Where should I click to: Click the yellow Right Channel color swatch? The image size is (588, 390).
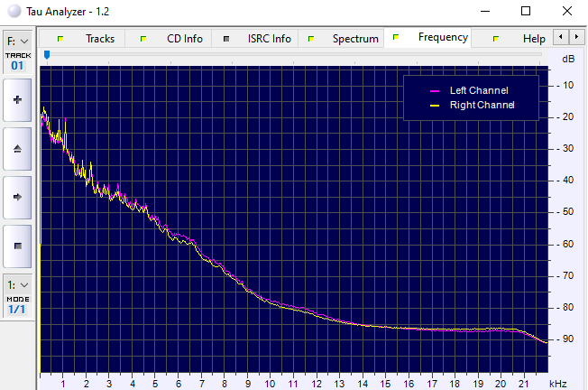click(x=435, y=106)
